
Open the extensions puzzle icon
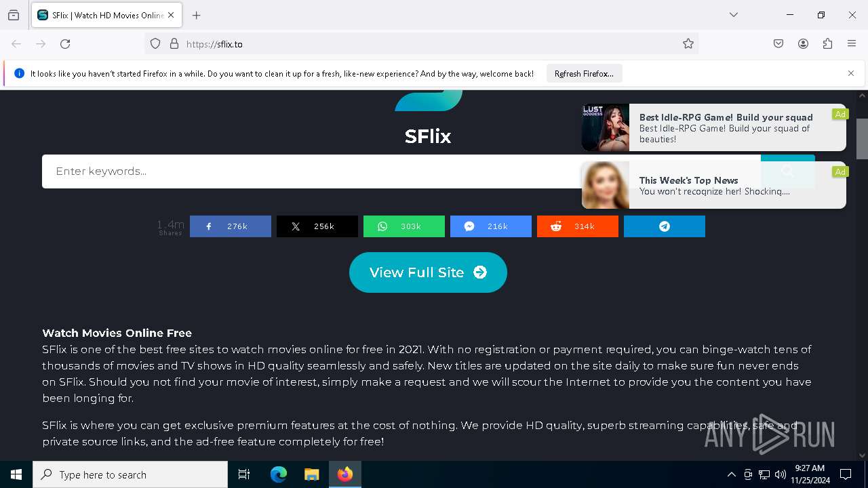(827, 43)
